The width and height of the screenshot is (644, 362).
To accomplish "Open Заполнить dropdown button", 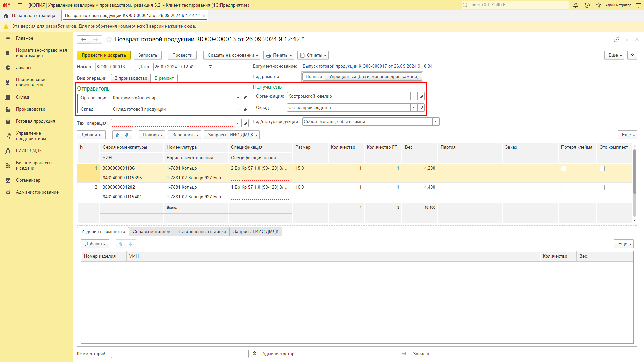I will click(x=184, y=135).
